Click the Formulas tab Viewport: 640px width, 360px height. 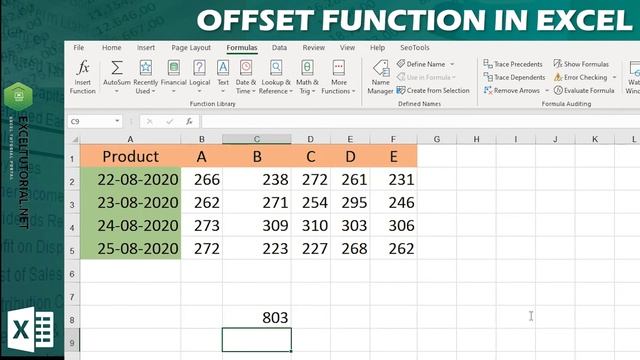point(242,48)
